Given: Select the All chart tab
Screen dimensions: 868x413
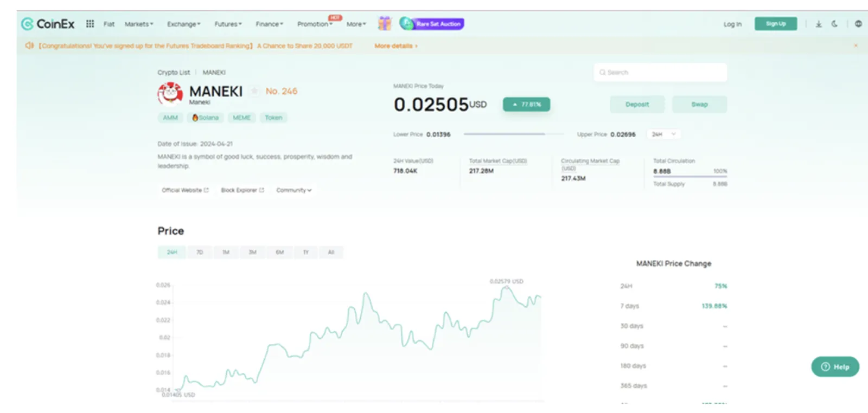Looking at the screenshot, I should coord(331,252).
